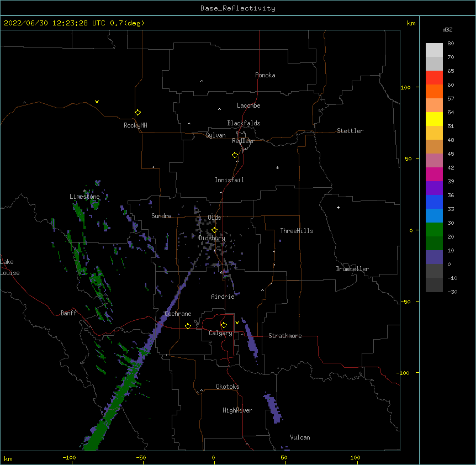Click the caret marker east of Airdrie

[x=263, y=290]
